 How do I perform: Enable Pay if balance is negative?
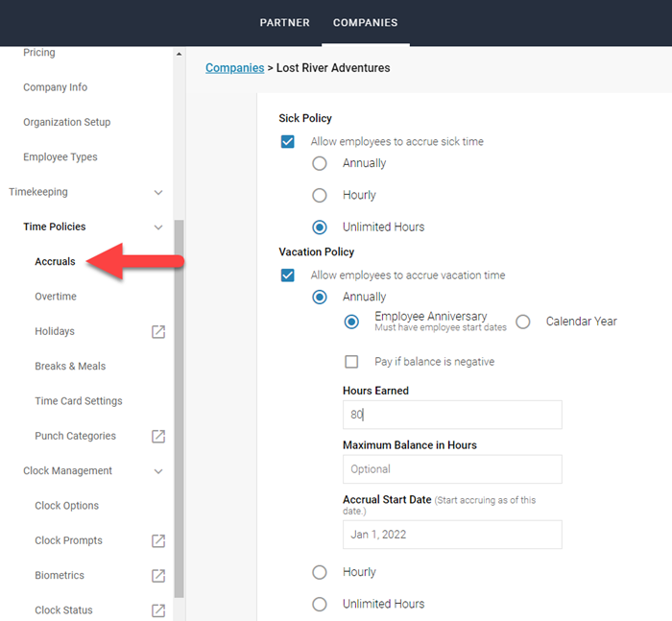351,362
